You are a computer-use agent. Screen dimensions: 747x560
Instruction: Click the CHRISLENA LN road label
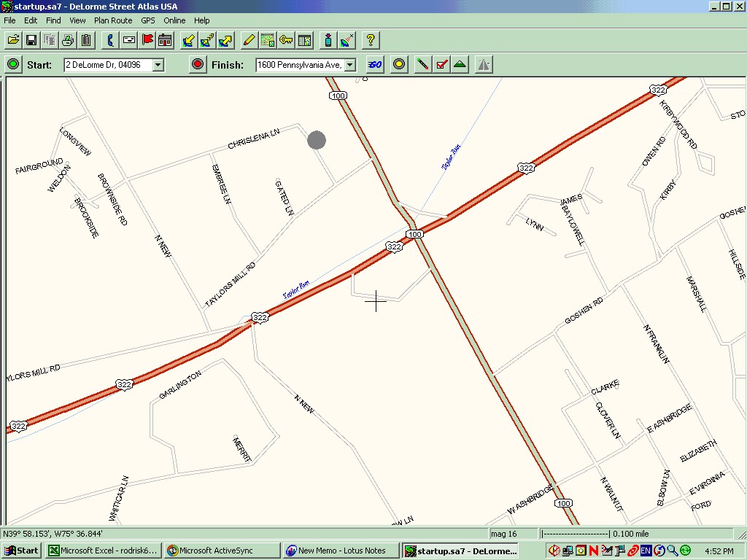point(254,139)
